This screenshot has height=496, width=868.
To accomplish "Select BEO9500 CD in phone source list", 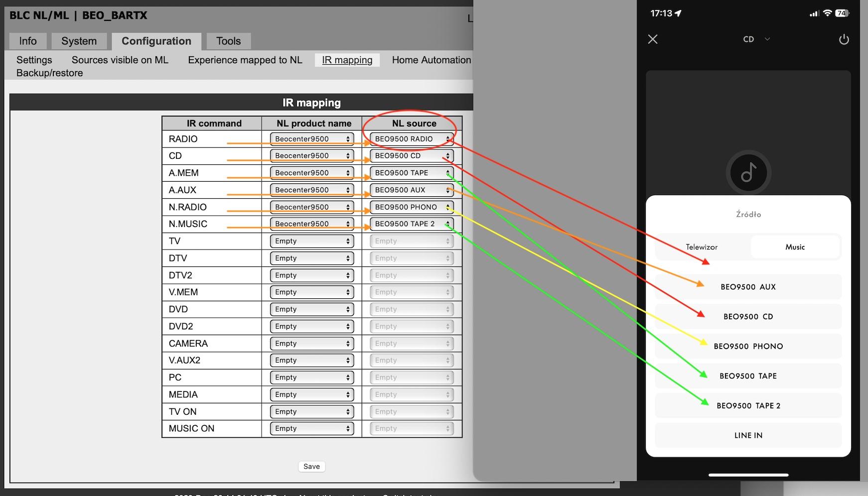I will (748, 317).
